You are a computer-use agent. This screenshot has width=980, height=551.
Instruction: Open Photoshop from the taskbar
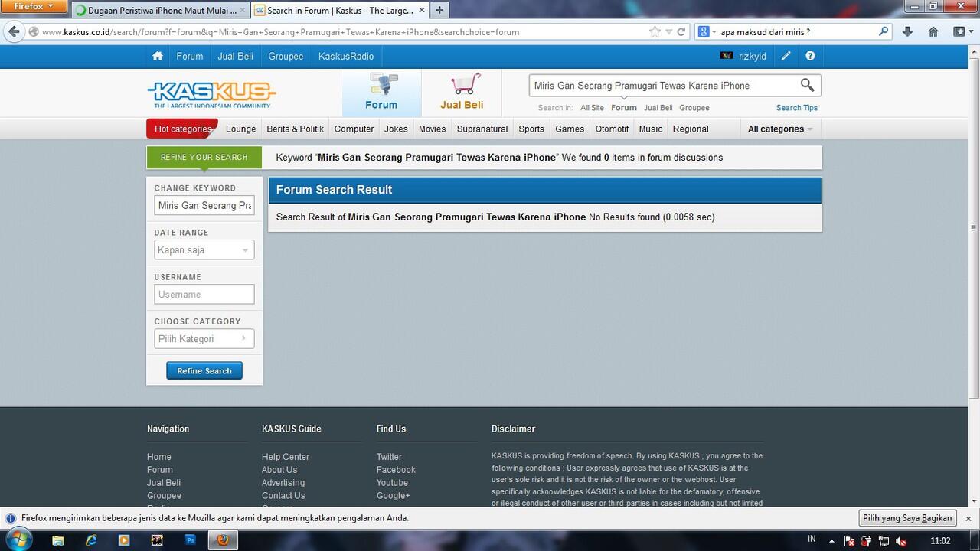click(x=191, y=540)
